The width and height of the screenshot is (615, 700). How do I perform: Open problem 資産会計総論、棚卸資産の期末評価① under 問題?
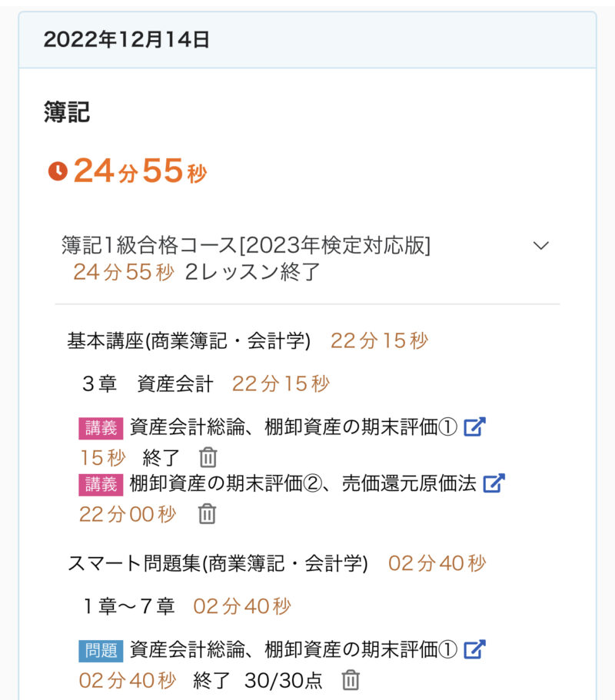(x=294, y=649)
